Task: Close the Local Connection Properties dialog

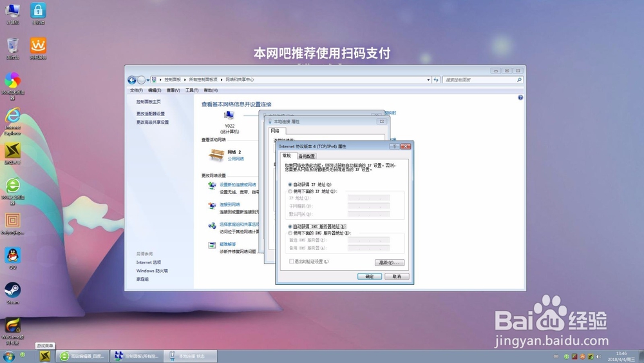Action: (x=381, y=122)
